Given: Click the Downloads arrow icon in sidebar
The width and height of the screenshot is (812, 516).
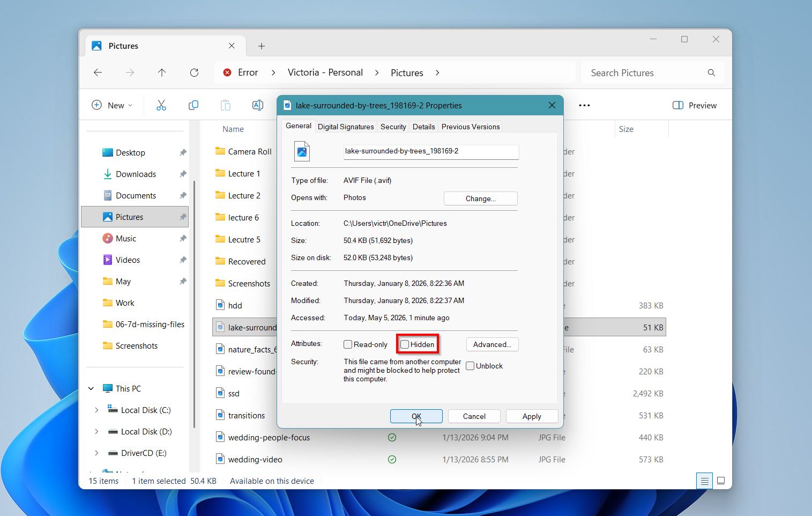Looking at the screenshot, I should click(108, 174).
